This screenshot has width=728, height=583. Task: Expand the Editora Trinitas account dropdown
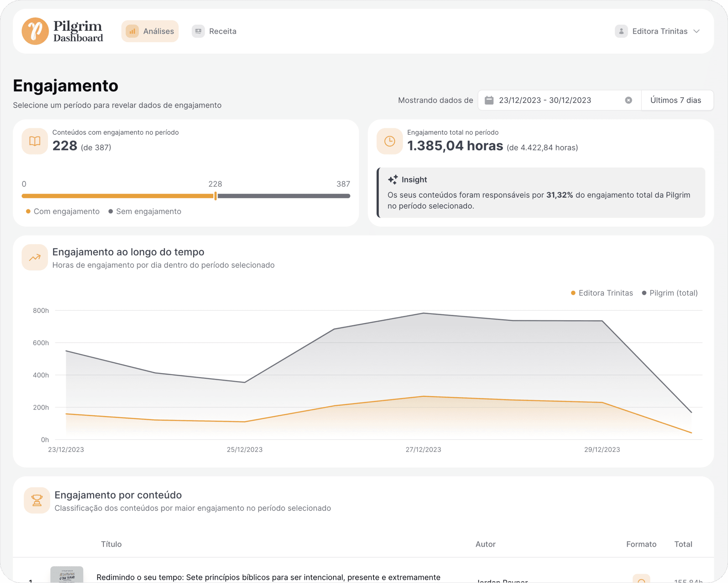click(696, 31)
